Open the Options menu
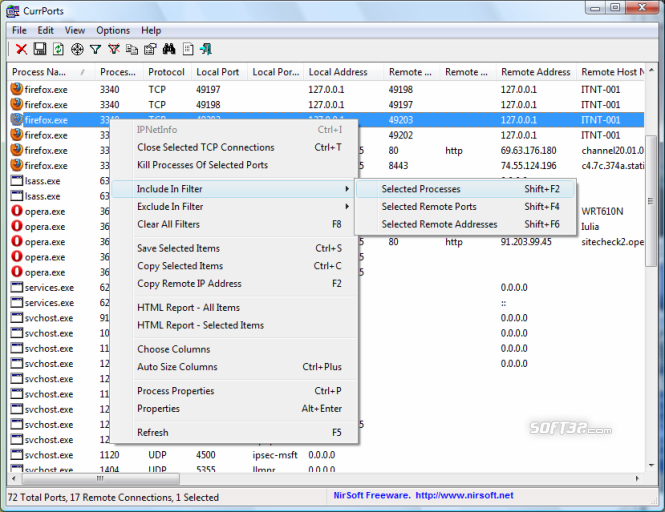Screen dimensions: 665x512 coord(113,31)
